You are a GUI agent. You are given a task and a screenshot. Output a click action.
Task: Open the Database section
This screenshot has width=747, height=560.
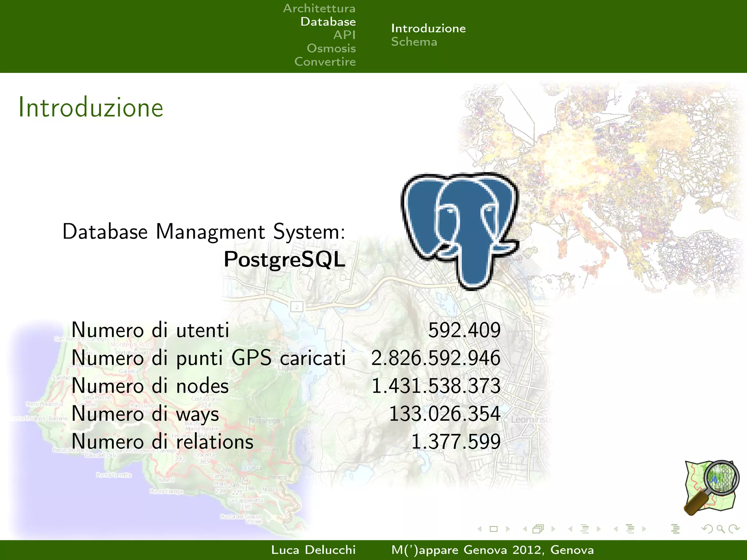click(328, 22)
